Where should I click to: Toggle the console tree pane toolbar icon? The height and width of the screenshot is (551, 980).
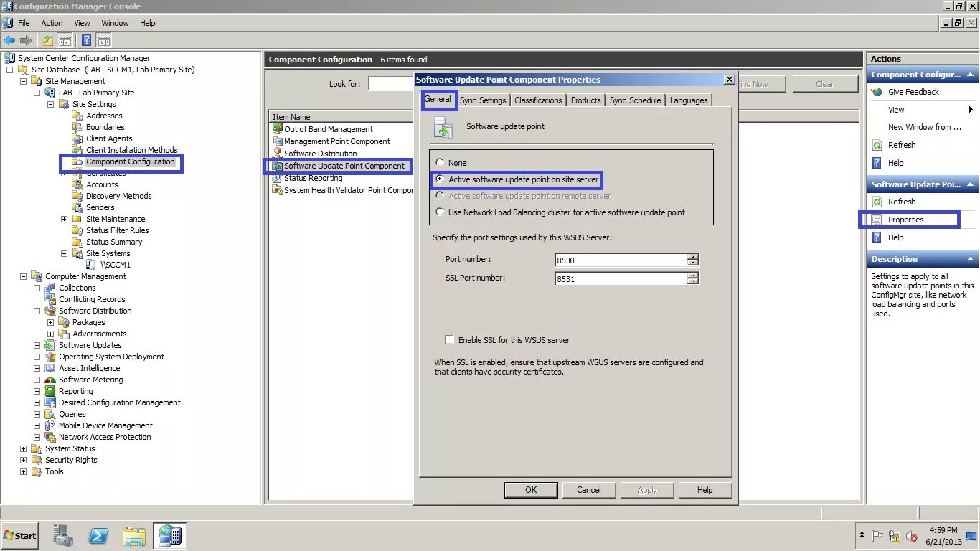(x=65, y=40)
